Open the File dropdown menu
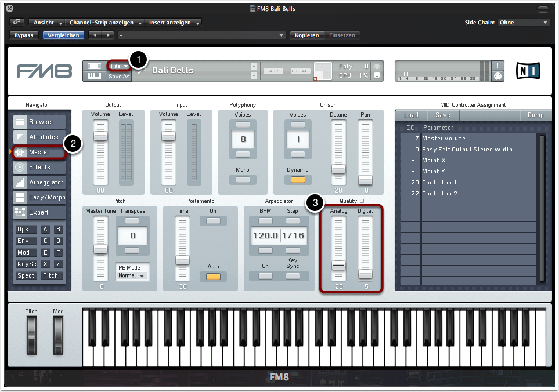This screenshot has width=559, height=392. [x=119, y=66]
